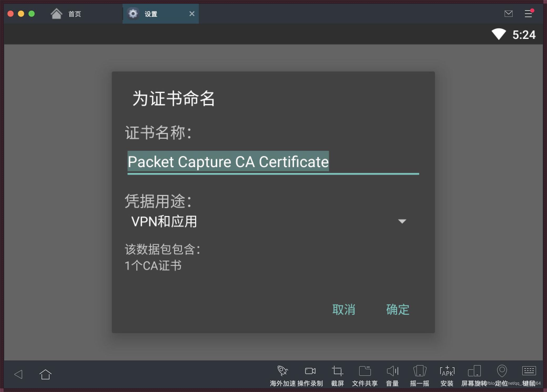Viewport: 547px width, 392px height.
Task: Start 操作录制 screen recording
Action: (310, 376)
